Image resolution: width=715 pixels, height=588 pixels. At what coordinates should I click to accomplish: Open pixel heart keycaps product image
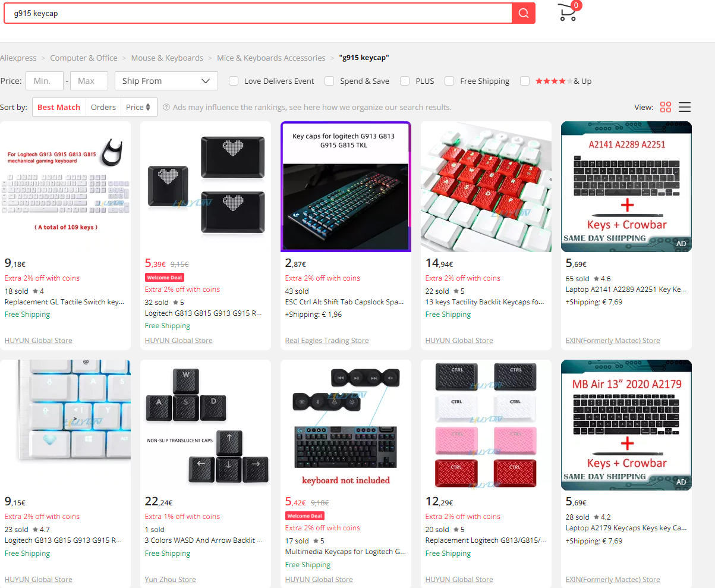point(206,187)
